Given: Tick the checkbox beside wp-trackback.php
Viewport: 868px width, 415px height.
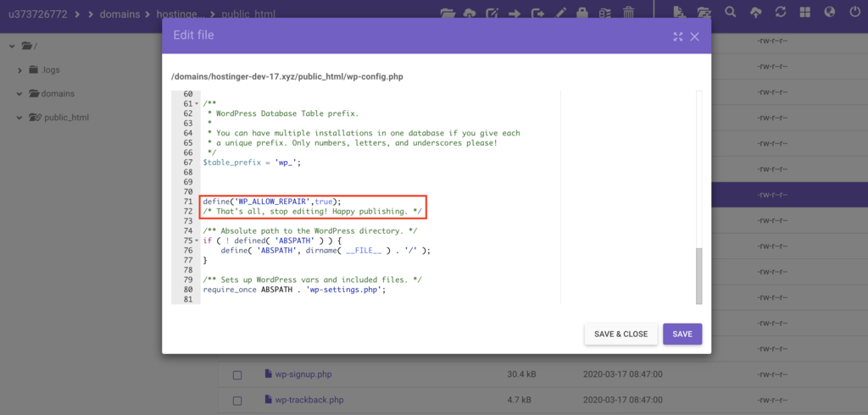Looking at the screenshot, I should 237,400.
